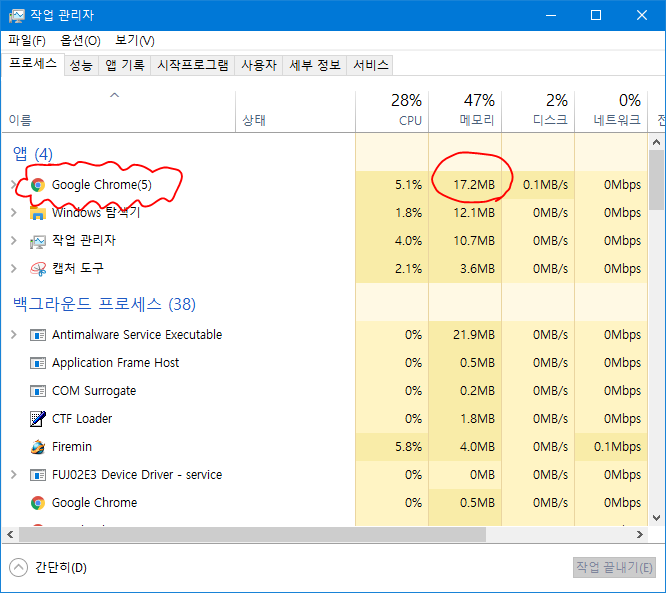Select the 백그라운드 프로세스 (38) heading
The height and width of the screenshot is (593, 666).
point(104,304)
